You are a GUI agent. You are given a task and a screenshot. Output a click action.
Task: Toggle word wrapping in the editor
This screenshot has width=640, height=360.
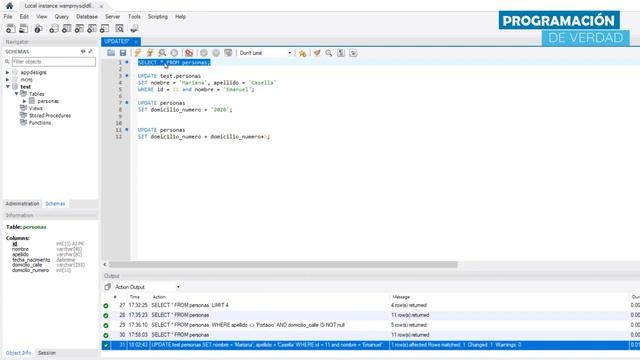coord(353,53)
